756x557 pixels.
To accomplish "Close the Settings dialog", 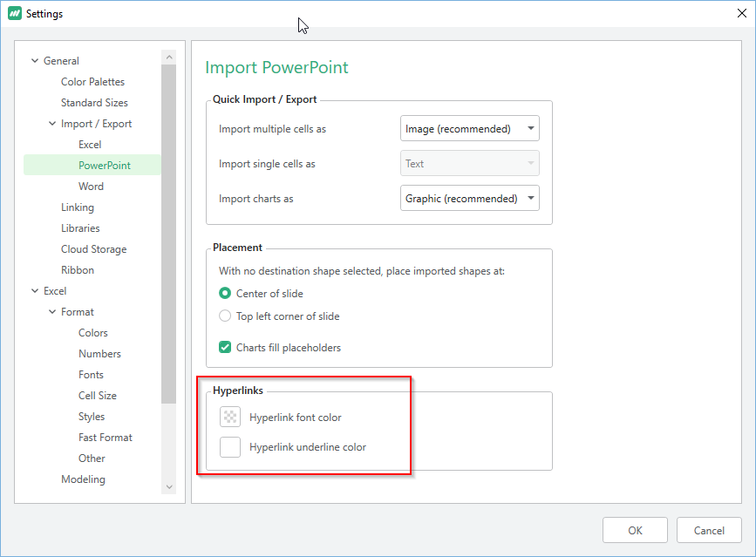I will click(x=741, y=13).
